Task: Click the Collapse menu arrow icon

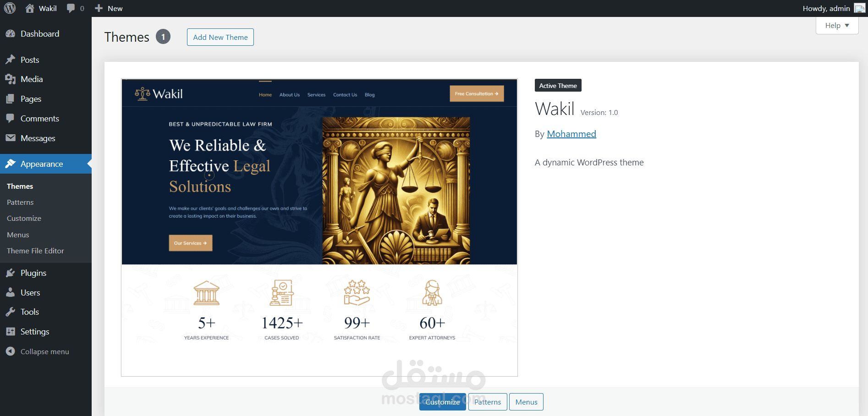Action: 11,351
